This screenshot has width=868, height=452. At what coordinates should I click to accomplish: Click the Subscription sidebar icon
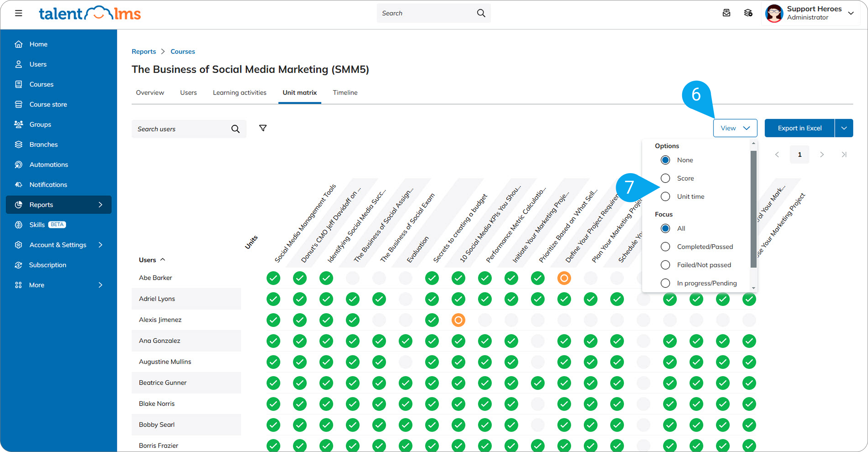(18, 265)
